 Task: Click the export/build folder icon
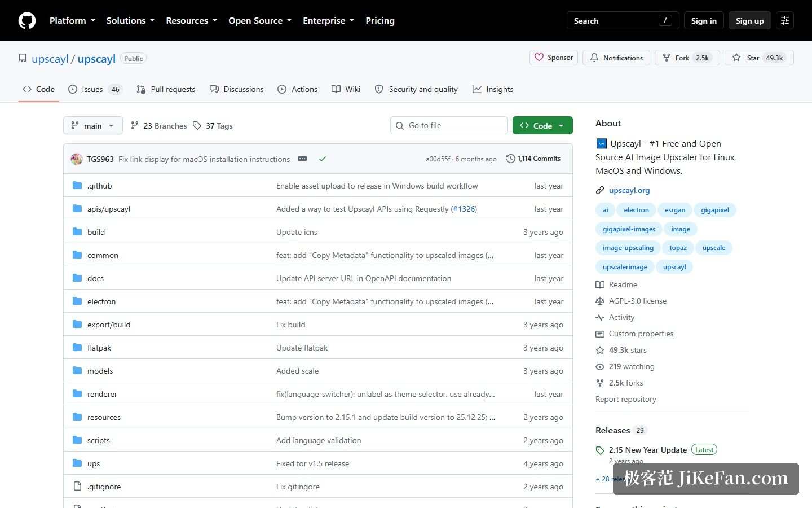(x=77, y=324)
